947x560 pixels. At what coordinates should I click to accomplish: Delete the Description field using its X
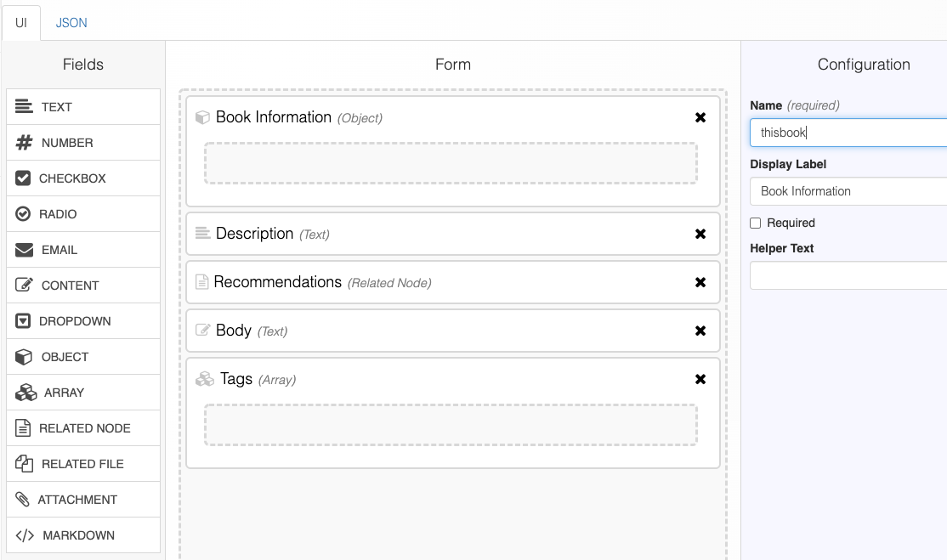[x=700, y=234]
